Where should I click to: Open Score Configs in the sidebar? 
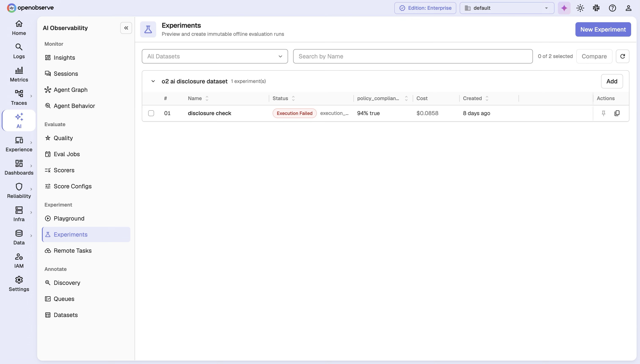tap(86, 186)
